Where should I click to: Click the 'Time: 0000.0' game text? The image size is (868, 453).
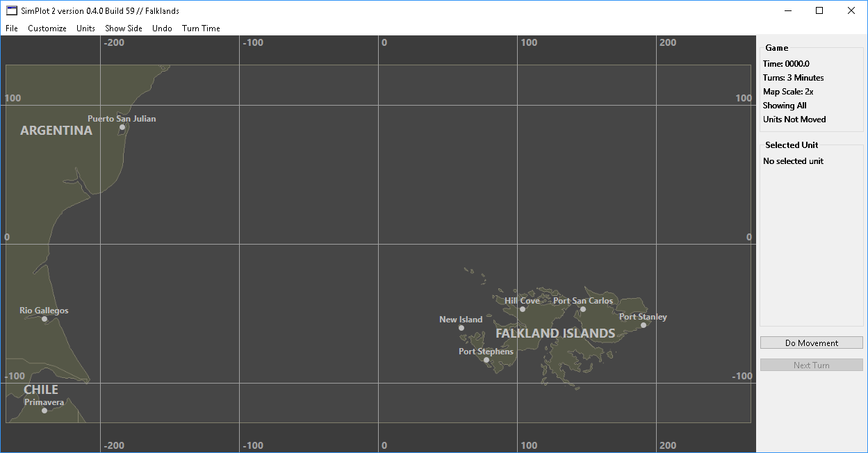pyautogui.click(x=786, y=64)
